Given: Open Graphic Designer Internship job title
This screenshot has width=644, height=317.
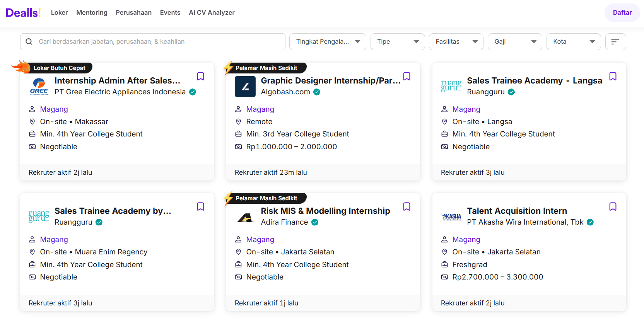Looking at the screenshot, I should click(x=331, y=80).
